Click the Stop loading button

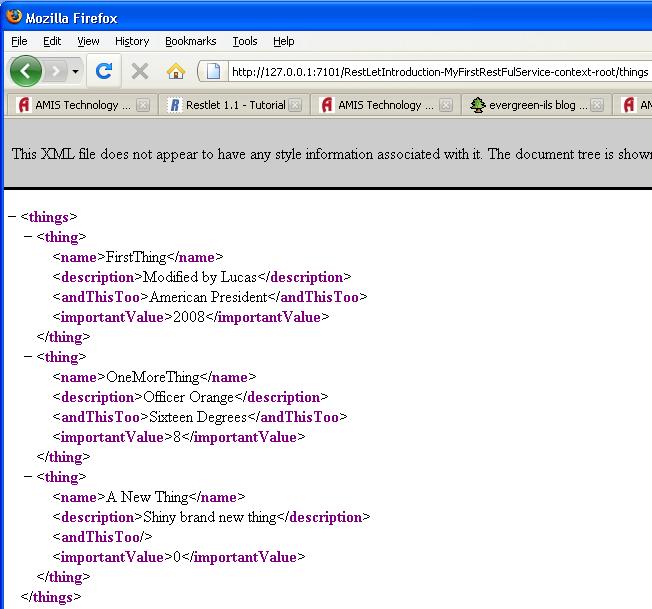(140, 71)
